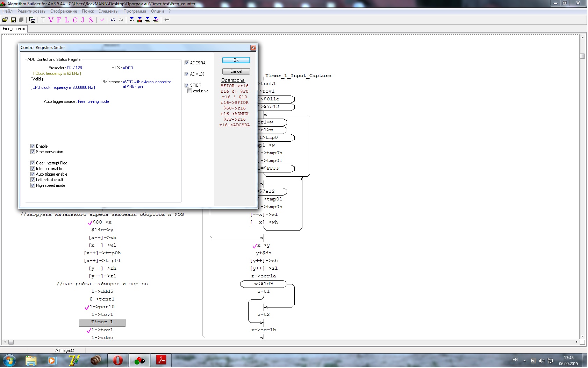Viewport: 588px width, 368px height.
Task: Open the Prescaler CK / 128 selector
Action: (74, 68)
